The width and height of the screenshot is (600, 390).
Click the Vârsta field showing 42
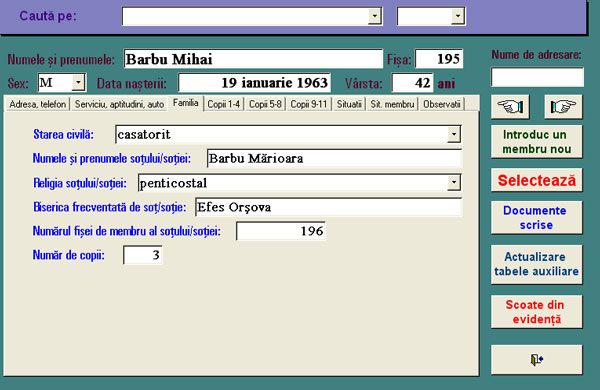(x=412, y=83)
